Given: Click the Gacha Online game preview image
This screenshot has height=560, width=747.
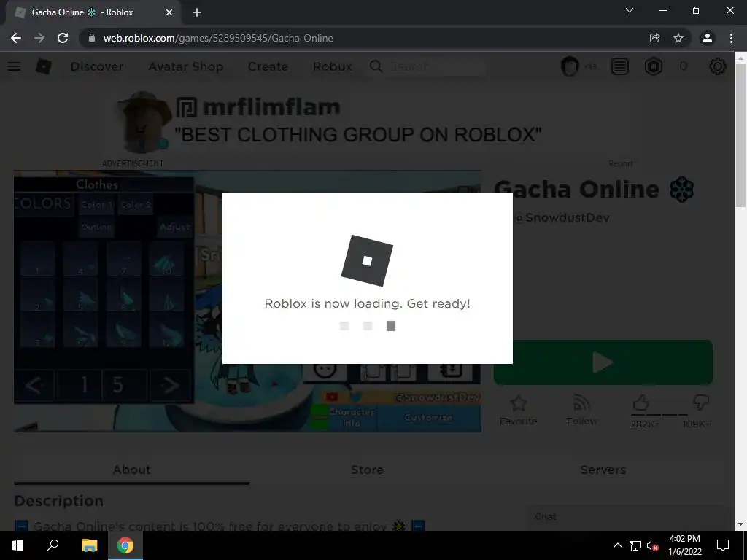Looking at the screenshot, I should (247, 301).
